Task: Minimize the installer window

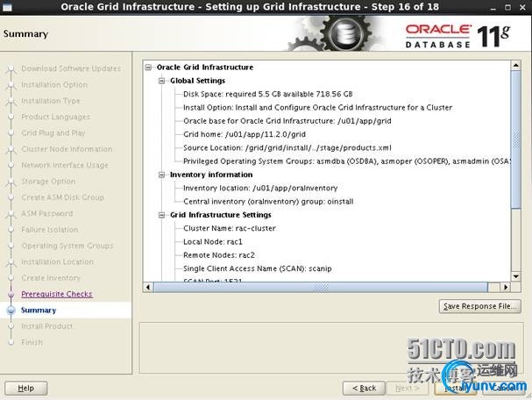Action: [x=493, y=8]
